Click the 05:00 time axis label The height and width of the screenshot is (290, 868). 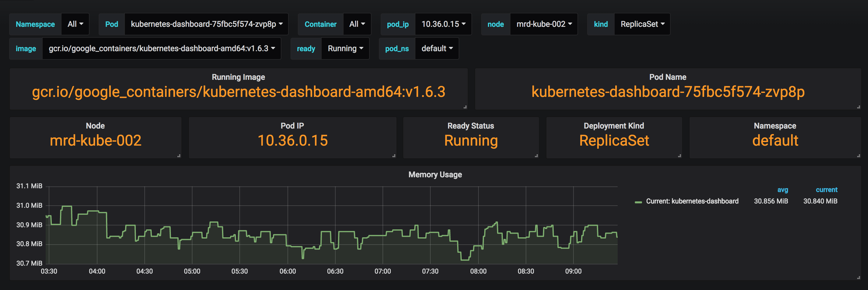point(192,271)
